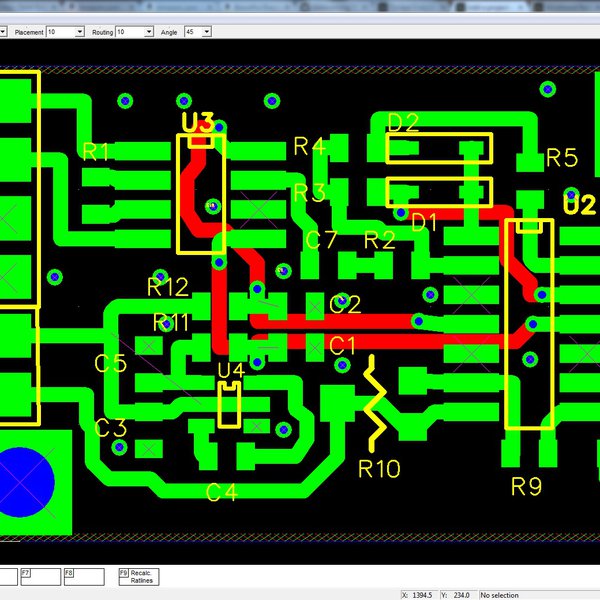The height and width of the screenshot is (600, 600).
Task: Click the F7 function key button
Action: click(41, 577)
